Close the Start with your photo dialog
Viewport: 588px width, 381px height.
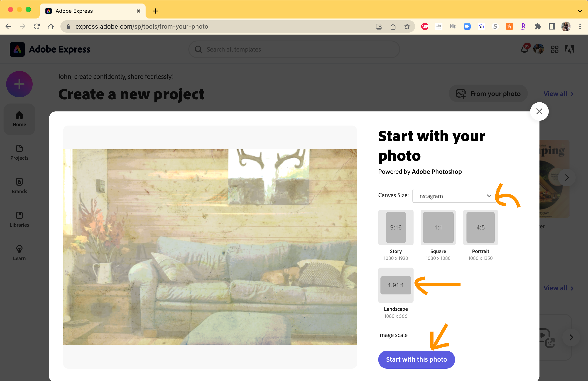539,111
